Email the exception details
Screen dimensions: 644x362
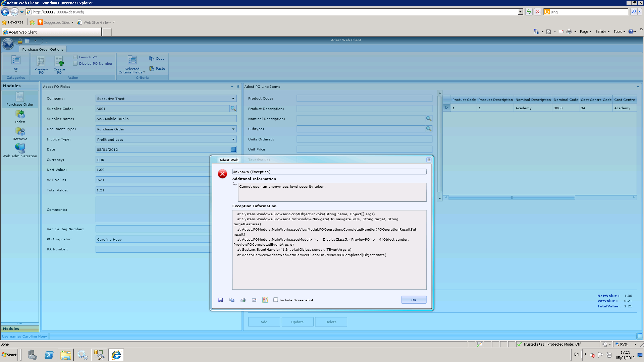click(254, 300)
